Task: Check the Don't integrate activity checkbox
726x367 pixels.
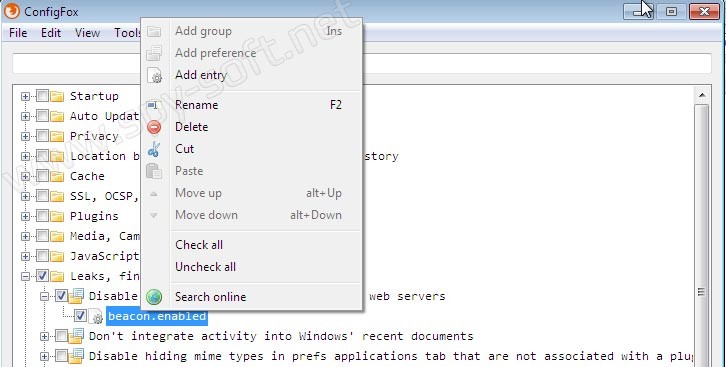Action: pos(61,336)
